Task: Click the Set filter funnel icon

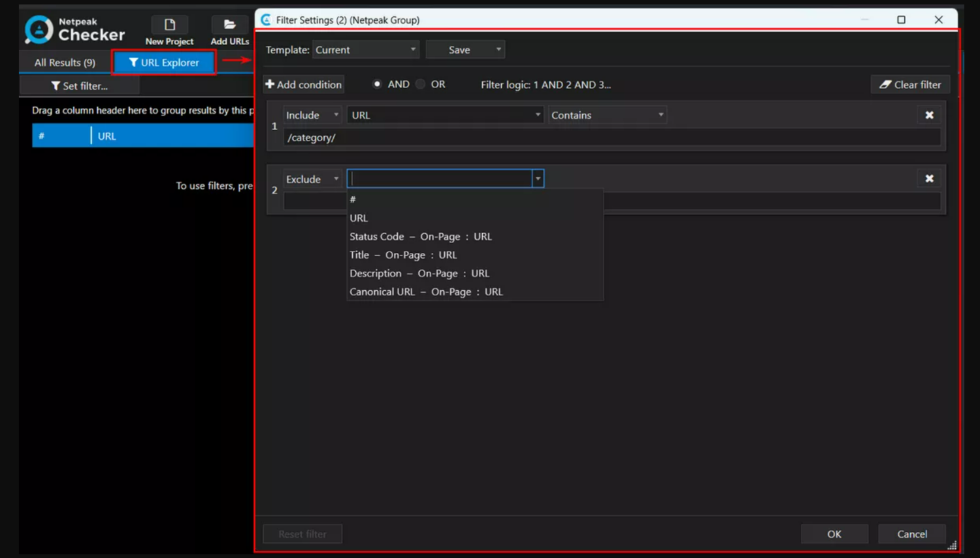Action: coord(54,86)
